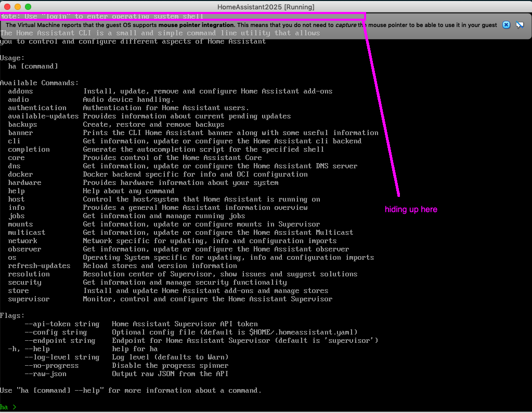
Task: Select the '--log-level string' flag
Action: click(62, 357)
